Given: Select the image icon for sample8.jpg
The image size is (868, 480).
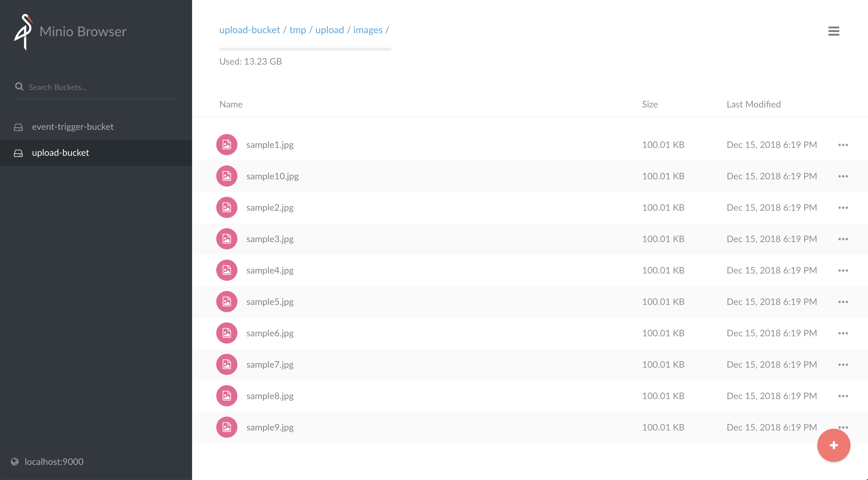Looking at the screenshot, I should pyautogui.click(x=227, y=396).
